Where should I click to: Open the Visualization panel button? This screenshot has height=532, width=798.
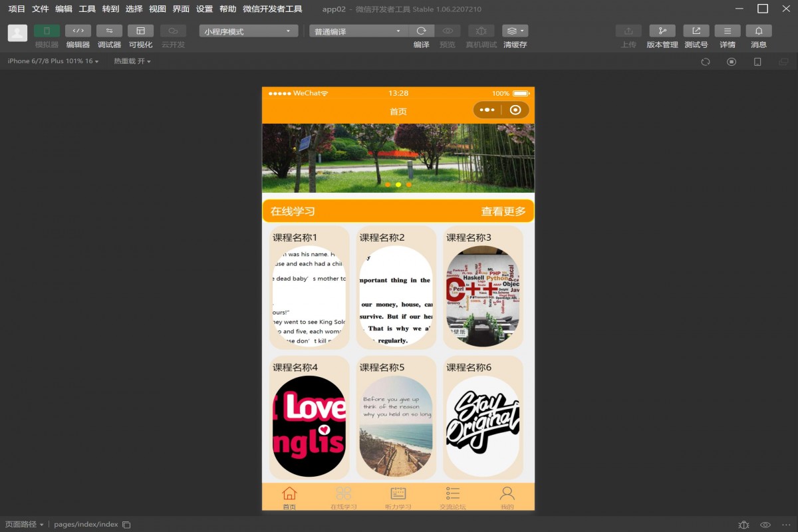coord(140,31)
